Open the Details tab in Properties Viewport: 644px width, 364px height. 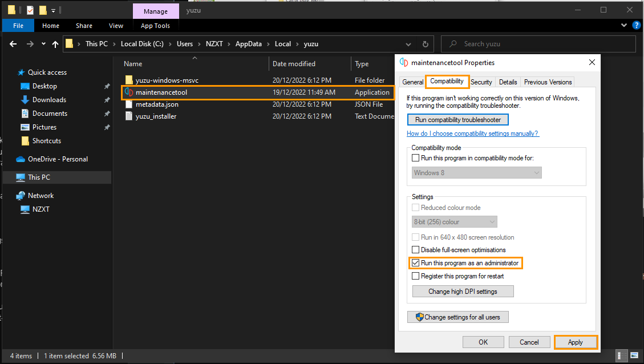pos(508,82)
